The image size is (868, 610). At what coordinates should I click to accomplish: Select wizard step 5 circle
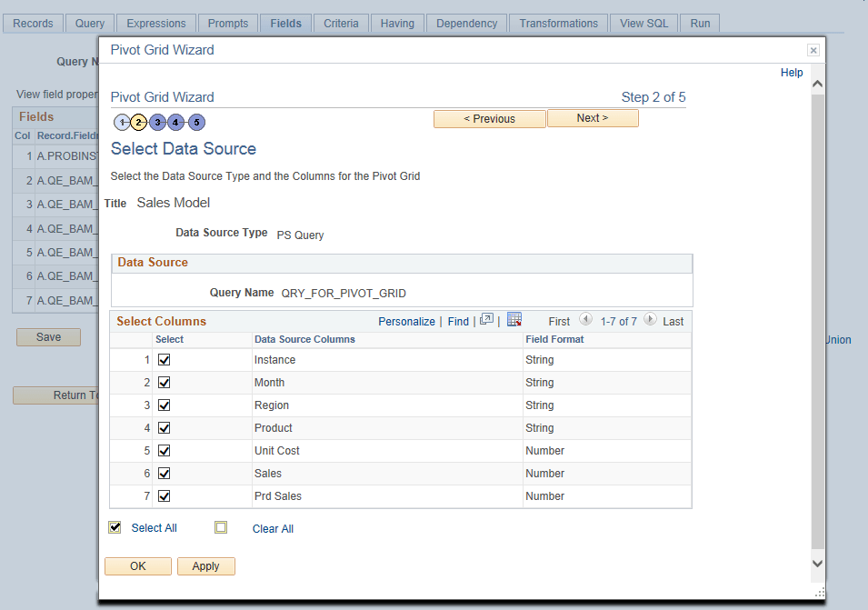click(195, 122)
